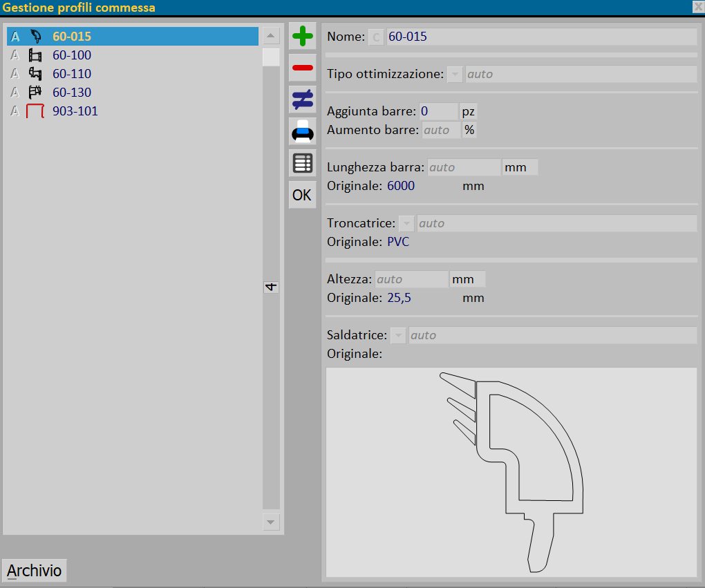This screenshot has height=588, width=705.
Task: Click the printer icon
Action: point(302,131)
